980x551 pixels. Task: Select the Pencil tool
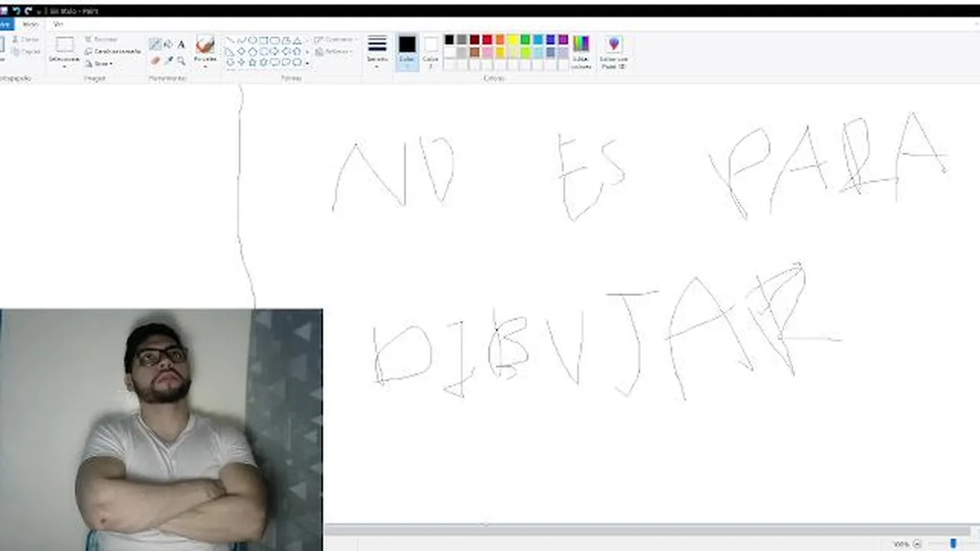click(x=155, y=44)
